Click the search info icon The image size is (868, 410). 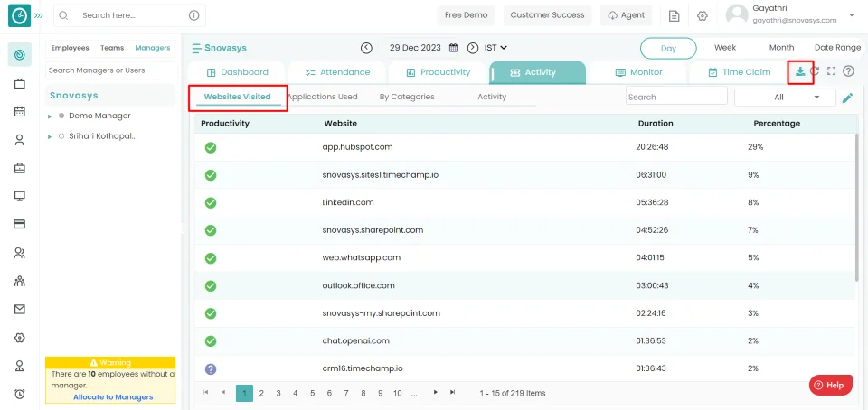tap(193, 15)
